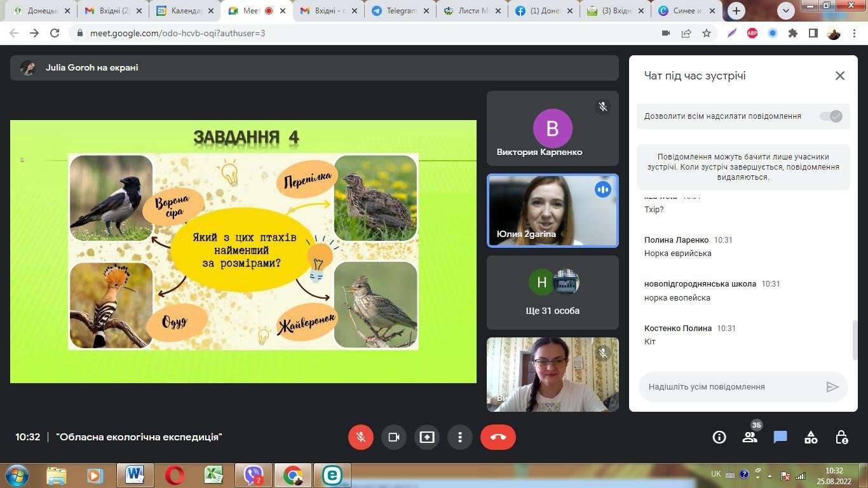
Task: Switch to the Листи browser tab
Action: (471, 11)
